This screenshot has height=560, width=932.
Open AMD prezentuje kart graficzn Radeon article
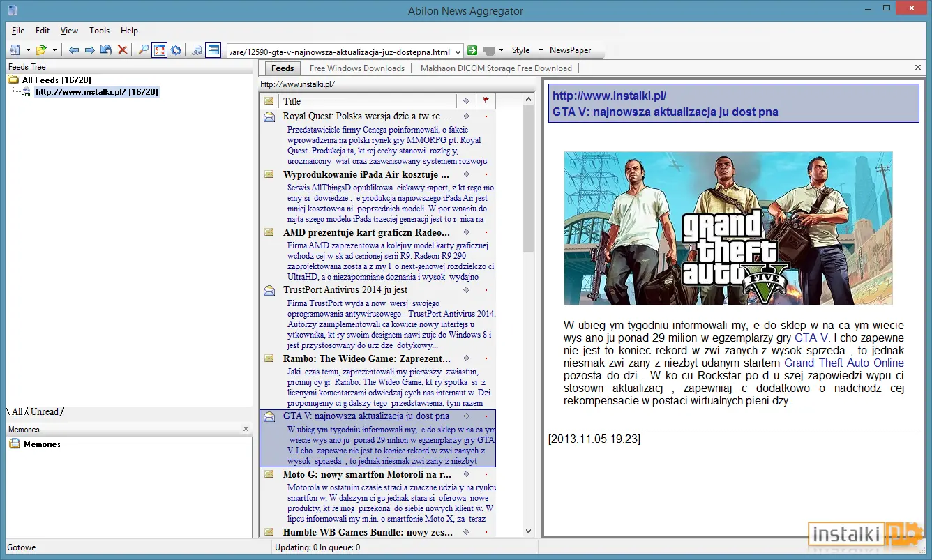coord(366,232)
